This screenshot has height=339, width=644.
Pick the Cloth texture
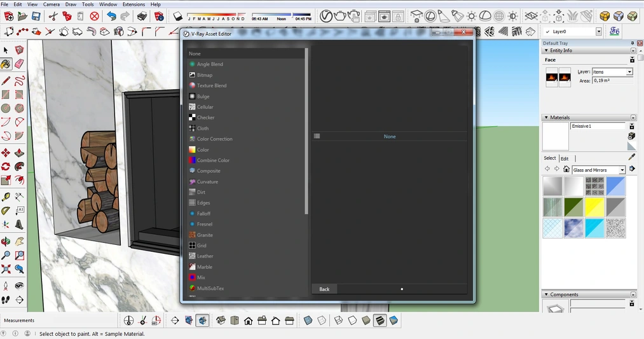(203, 128)
